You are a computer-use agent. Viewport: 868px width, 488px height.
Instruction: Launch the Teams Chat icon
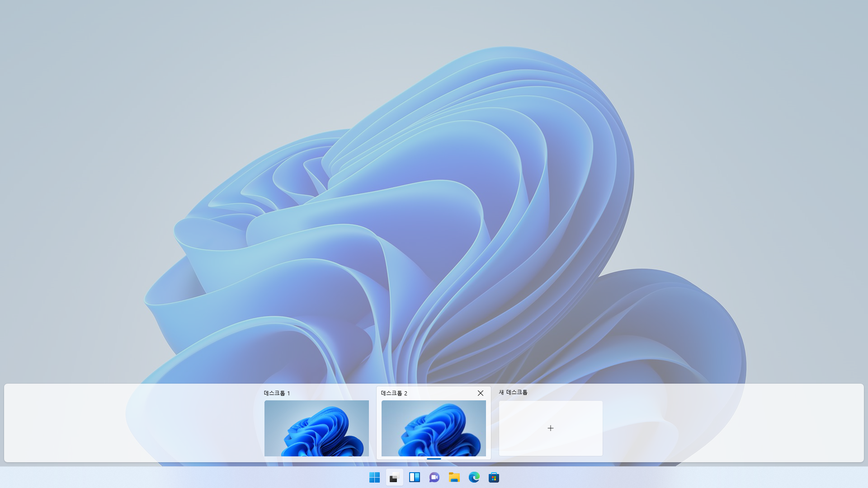(x=434, y=477)
